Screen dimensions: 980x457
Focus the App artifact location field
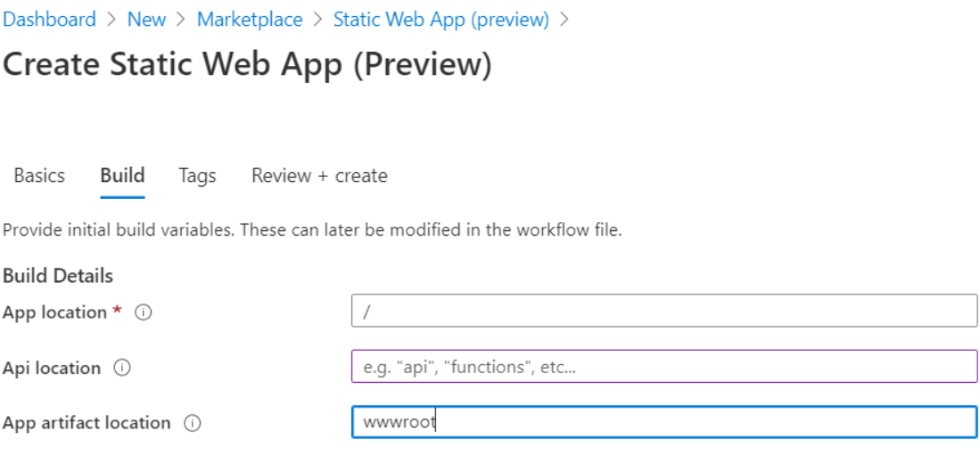(664, 422)
